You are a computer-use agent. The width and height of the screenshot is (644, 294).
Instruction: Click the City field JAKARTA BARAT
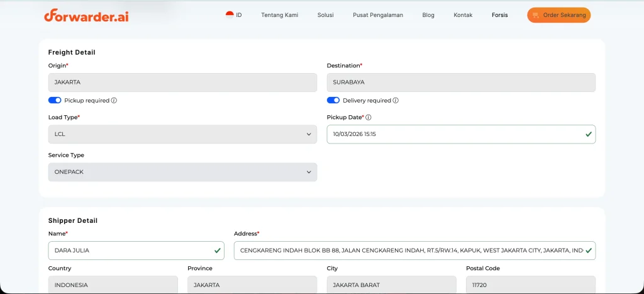[391, 285]
